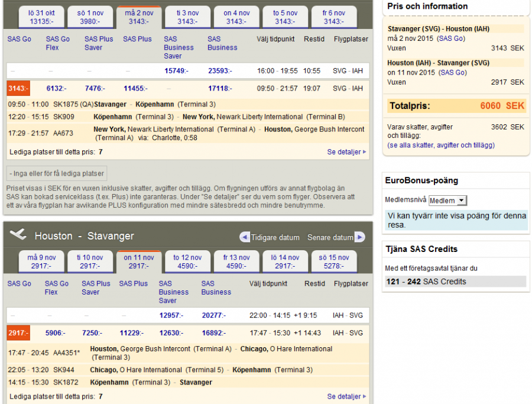Viewport: 532px width, 404px height.
Task: Click SAS Go Flex header in return table
Action: tap(57, 287)
